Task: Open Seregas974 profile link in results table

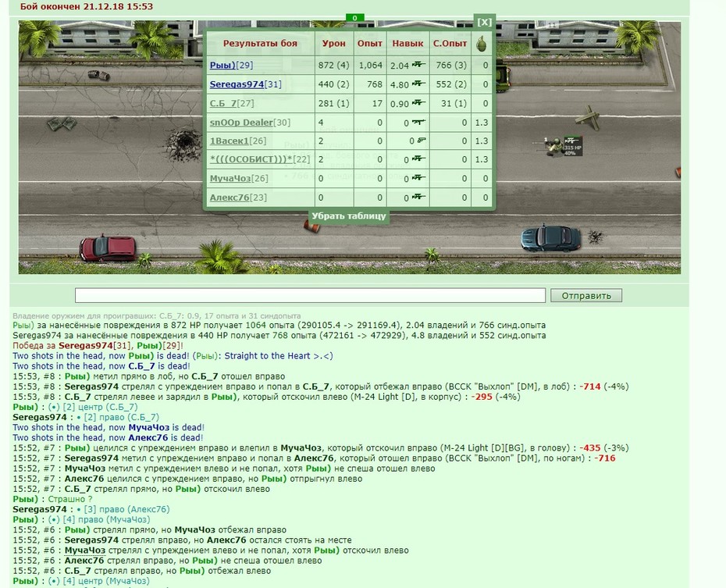Action: click(x=237, y=84)
